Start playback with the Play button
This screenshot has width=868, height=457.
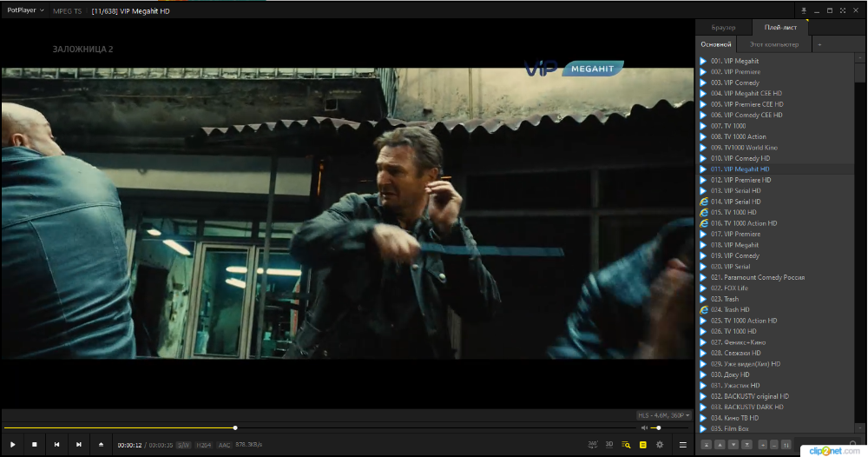(13, 444)
